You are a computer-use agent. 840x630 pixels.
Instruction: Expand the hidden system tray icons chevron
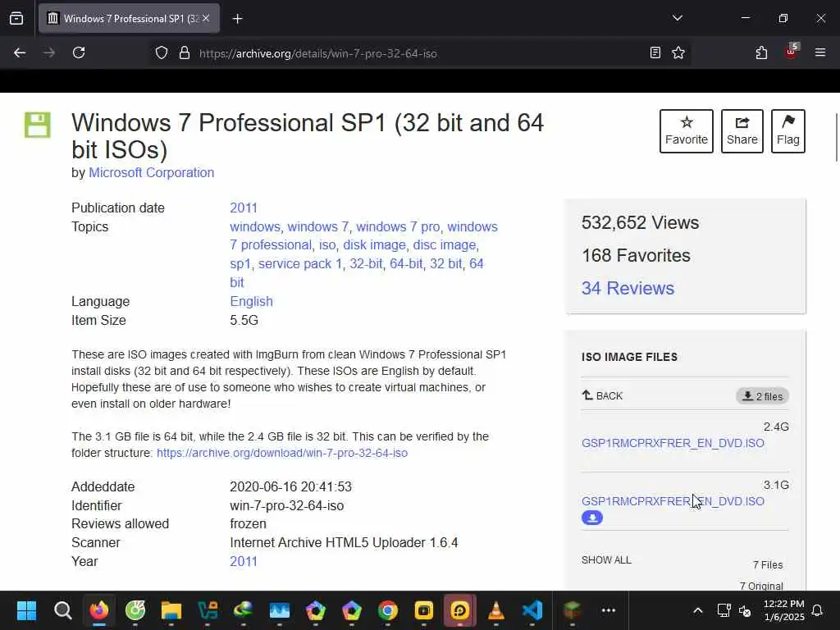click(x=697, y=610)
